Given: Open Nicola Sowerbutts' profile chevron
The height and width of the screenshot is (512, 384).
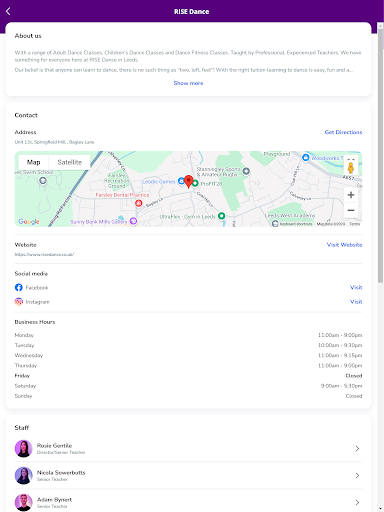Looking at the screenshot, I should click(357, 476).
